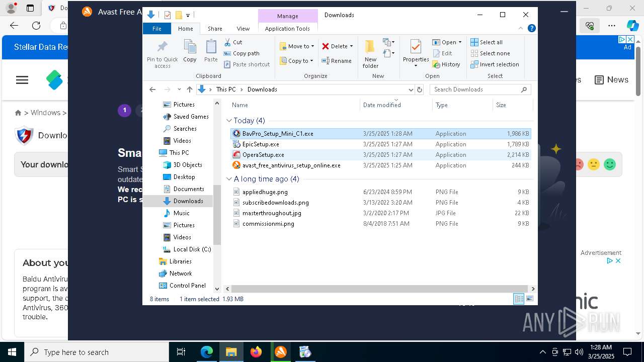Viewport: 644px width, 362px height.
Task: Collapse the A long time ago group
Action: point(229,179)
